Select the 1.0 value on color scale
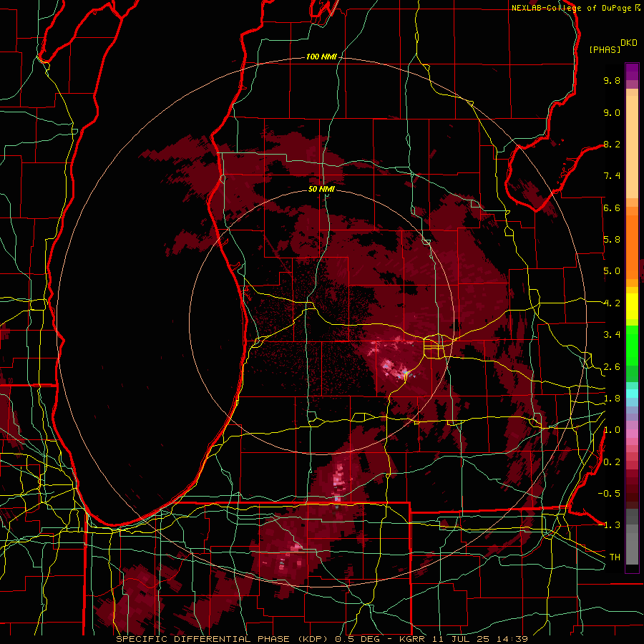The height and width of the screenshot is (644, 644). point(612,430)
